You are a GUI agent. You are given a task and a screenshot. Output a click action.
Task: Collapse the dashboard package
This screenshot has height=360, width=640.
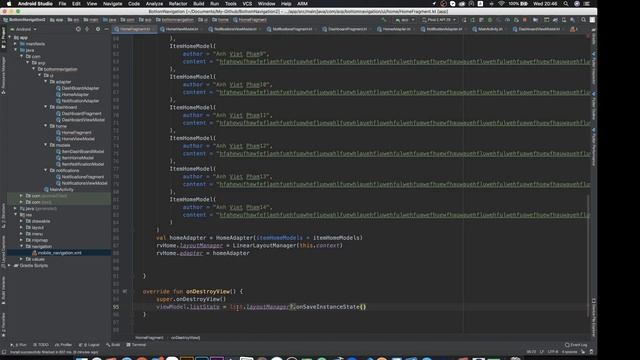click(46, 107)
